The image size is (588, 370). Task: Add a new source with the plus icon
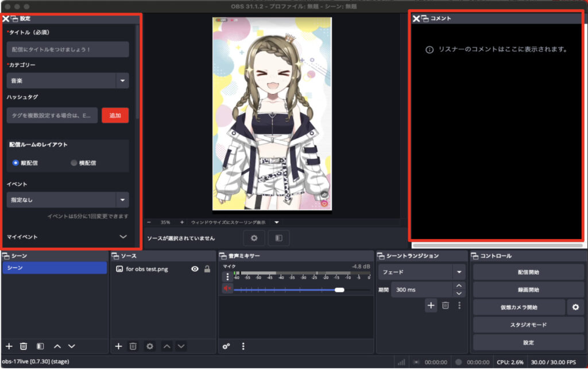point(118,346)
